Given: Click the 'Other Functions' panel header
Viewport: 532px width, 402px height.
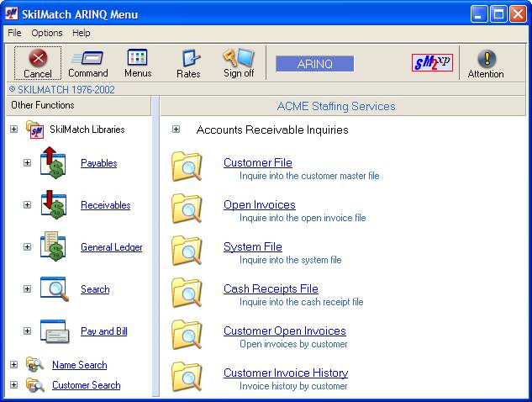Looking at the screenshot, I should click(x=79, y=105).
